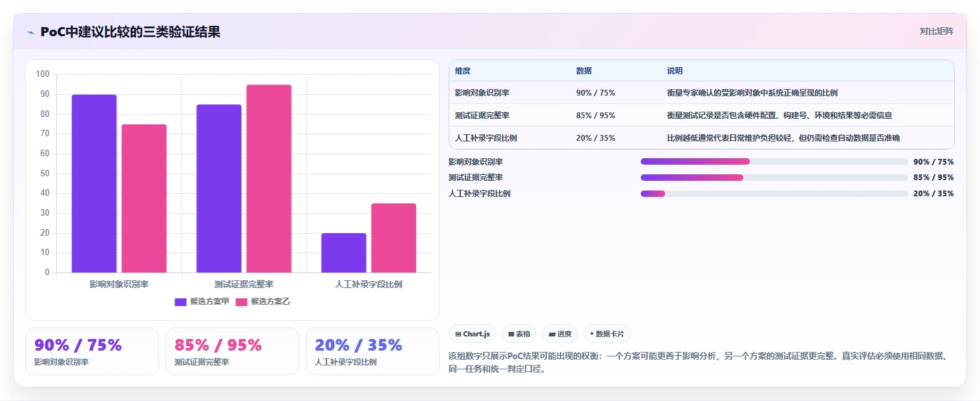980x401 pixels.
Task: Open the 85% / 95% stat card
Action: pos(232,351)
